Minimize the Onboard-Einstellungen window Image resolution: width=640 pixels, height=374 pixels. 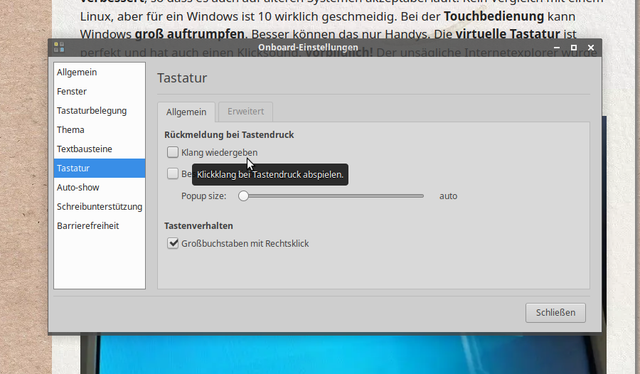click(x=556, y=48)
